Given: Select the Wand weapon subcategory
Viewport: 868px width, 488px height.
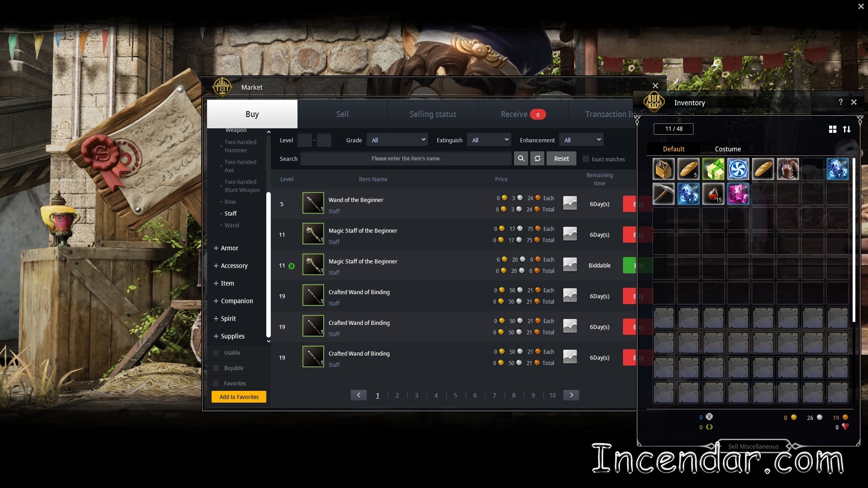Looking at the screenshot, I should pos(232,225).
